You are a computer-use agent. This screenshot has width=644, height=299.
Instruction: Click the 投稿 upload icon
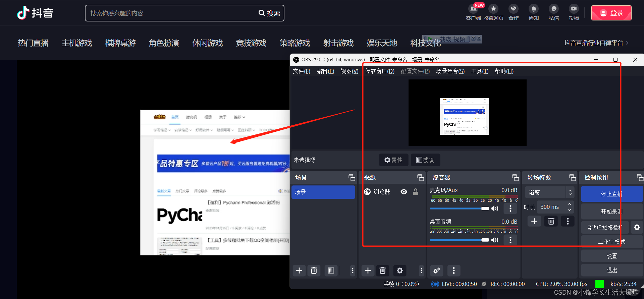(574, 9)
